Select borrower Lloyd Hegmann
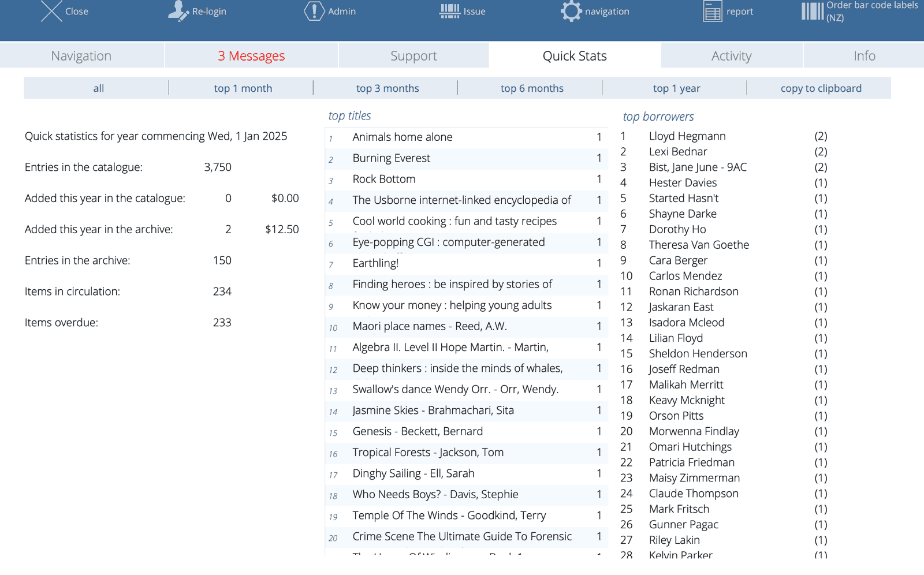 (x=687, y=136)
